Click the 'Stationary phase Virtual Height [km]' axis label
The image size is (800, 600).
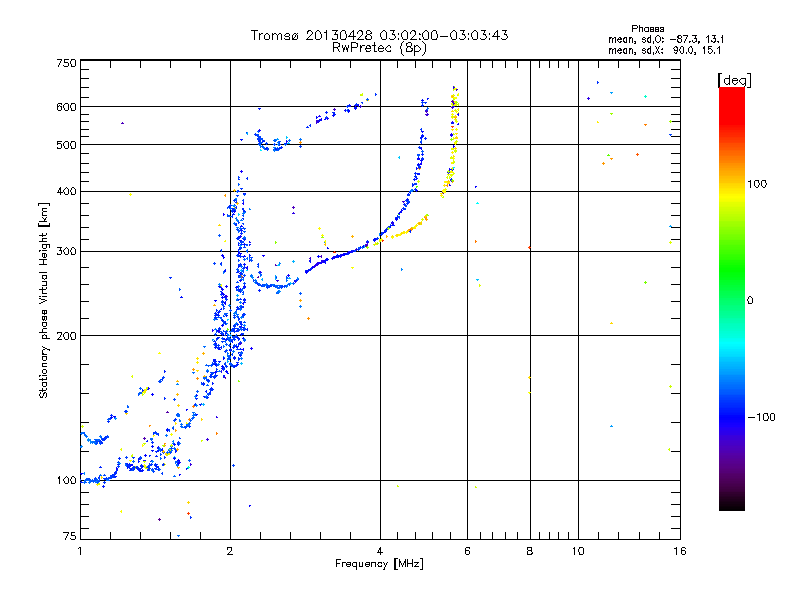(x=43, y=300)
